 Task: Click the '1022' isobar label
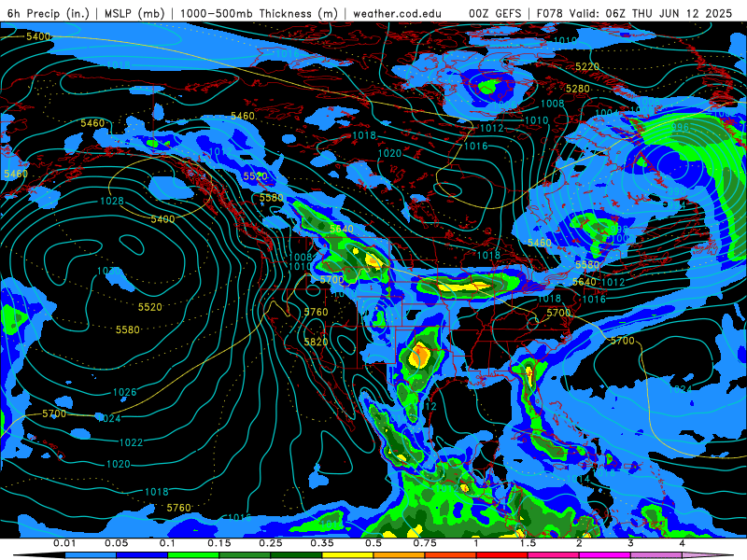(x=131, y=442)
